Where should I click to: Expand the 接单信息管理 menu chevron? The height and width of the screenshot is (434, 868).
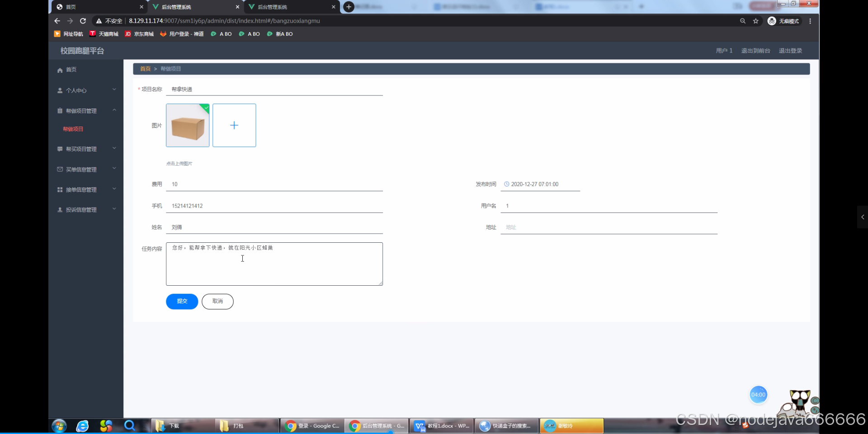114,189
